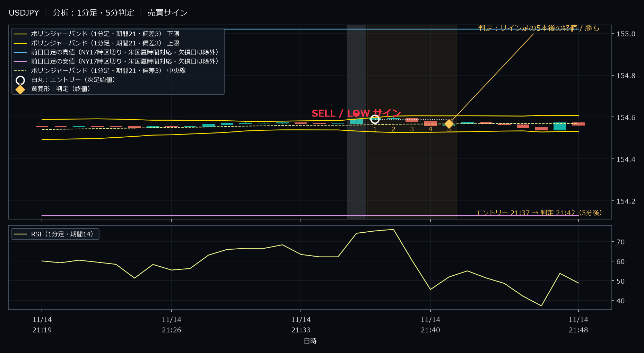644x353 pixels.
Task: Click the 11/14 21:48 time axis label
Action: click(578, 325)
